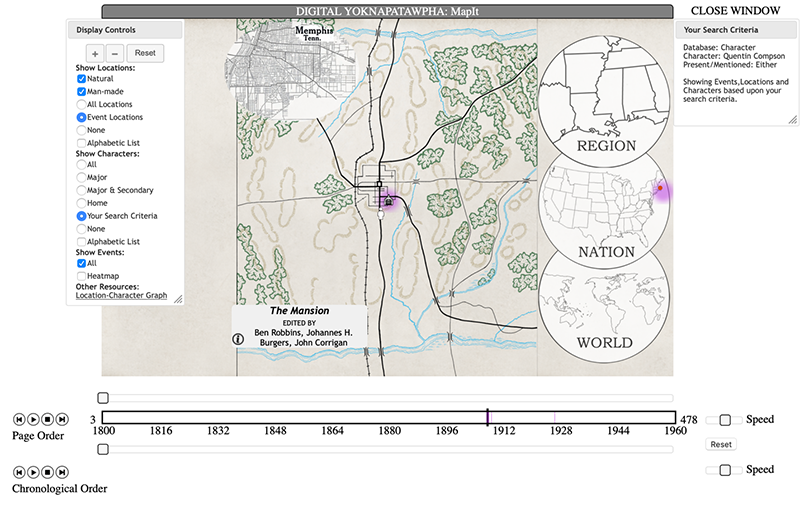Click the Search Criteria panel resize grip
This screenshot has width=800, height=505.
coord(792,120)
